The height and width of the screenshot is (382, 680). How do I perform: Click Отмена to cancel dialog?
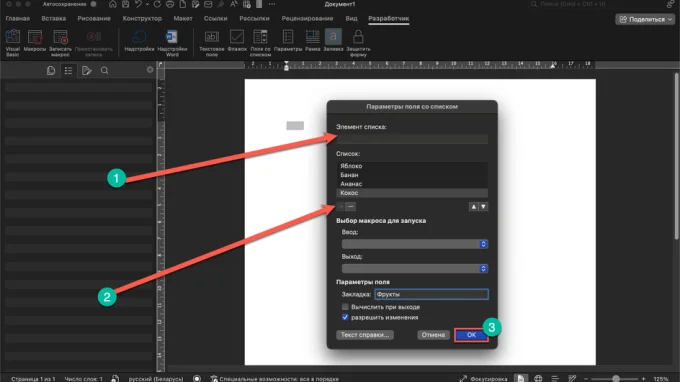click(x=433, y=335)
